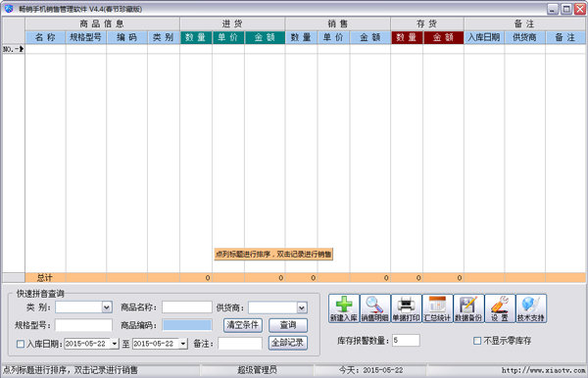Image resolution: width=588 pixels, height=378 pixels.
Task: Sort by red 存货 数量 header
Action: [407, 37]
